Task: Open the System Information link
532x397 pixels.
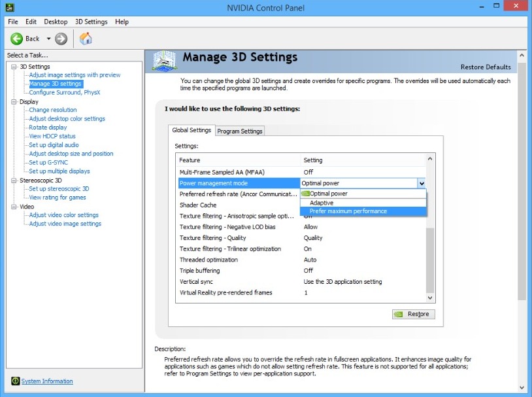Action: [47, 381]
